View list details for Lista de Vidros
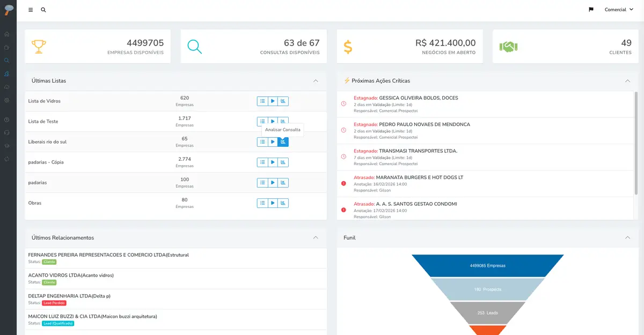Image resolution: width=644 pixels, height=335 pixels. click(x=262, y=101)
